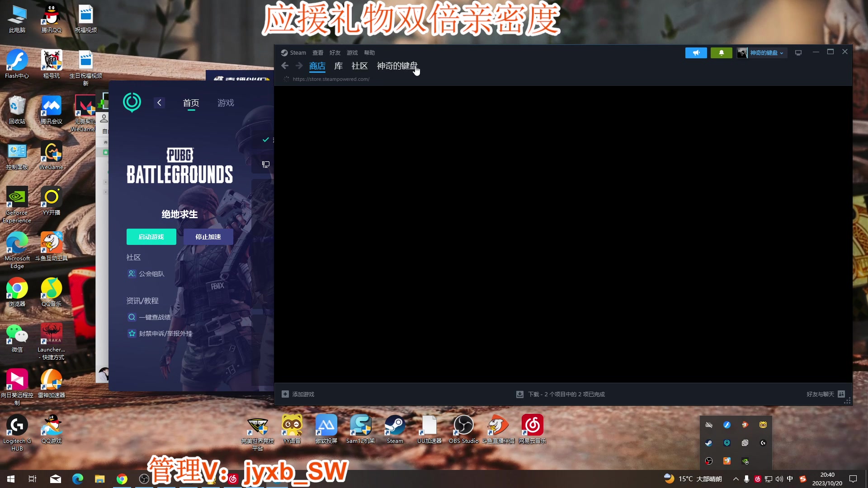Click 添加游戏 in Steam footer
Image resolution: width=868 pixels, height=488 pixels.
303,394
